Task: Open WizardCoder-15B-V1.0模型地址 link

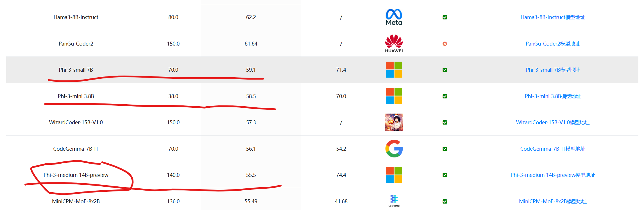Action: click(553, 122)
